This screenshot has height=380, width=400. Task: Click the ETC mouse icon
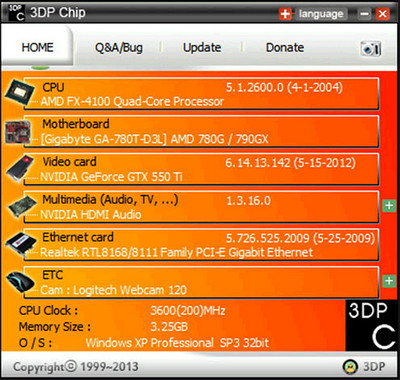click(21, 282)
